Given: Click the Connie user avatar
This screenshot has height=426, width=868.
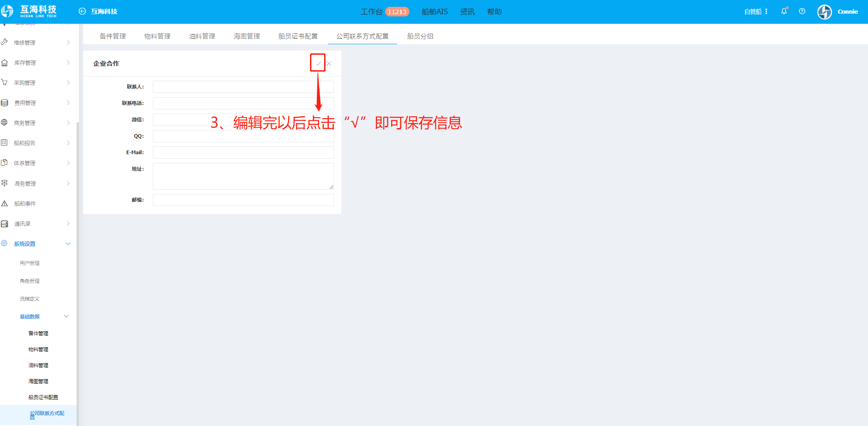Looking at the screenshot, I should (x=825, y=12).
